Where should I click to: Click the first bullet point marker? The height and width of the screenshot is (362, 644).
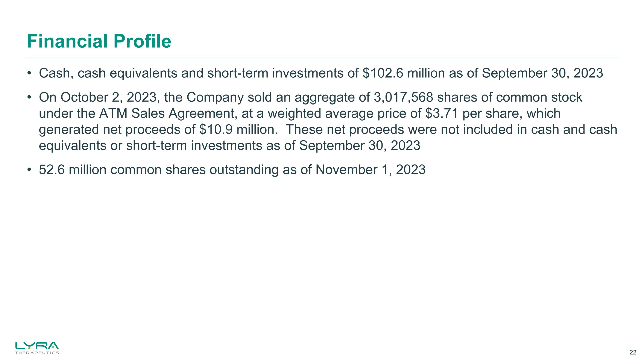coord(29,73)
